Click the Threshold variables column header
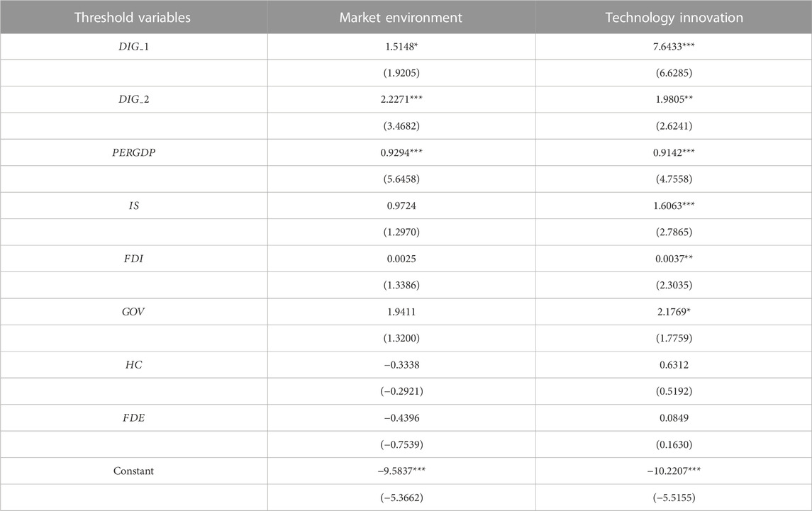This screenshot has height=511, width=812. pos(133,18)
